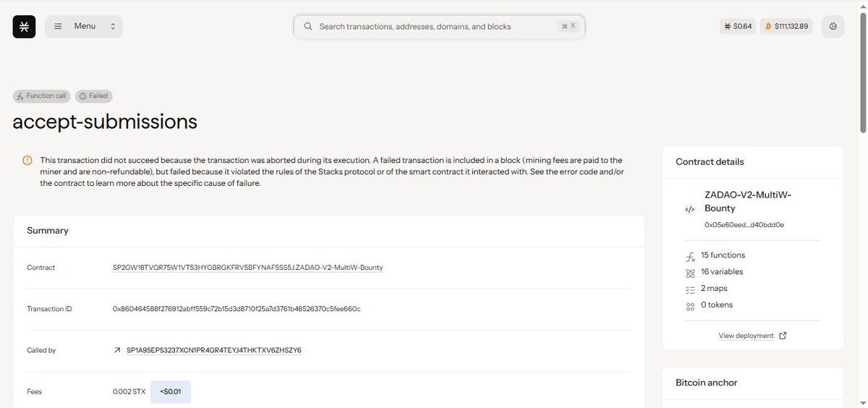
Task: Click the page vertical scrollbar thumb
Action: pos(863,72)
